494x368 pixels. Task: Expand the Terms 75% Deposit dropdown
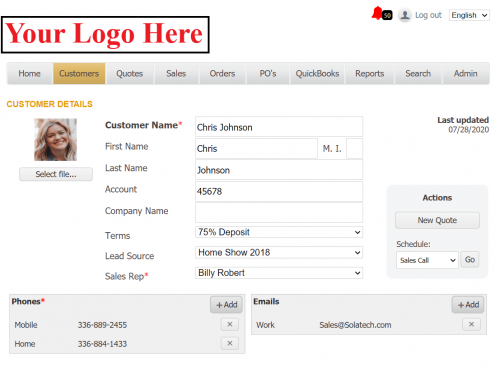(x=279, y=232)
